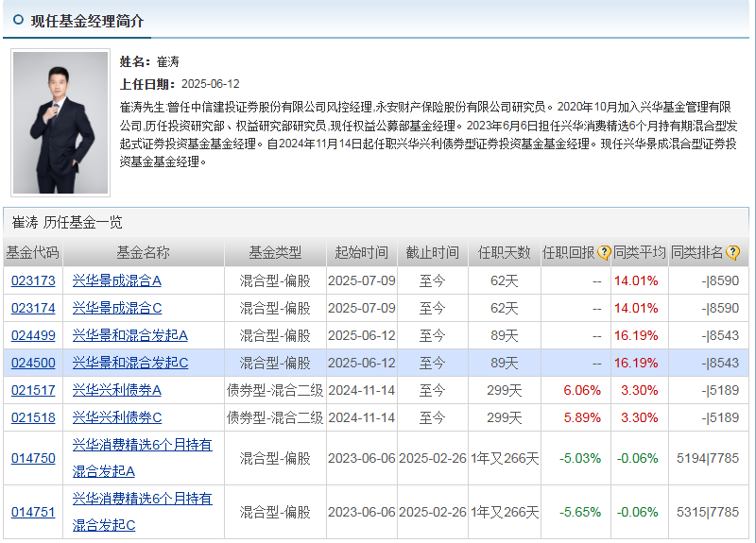Click the 同类平均 column header
Viewport: 756px width, 543px height.
pos(640,252)
